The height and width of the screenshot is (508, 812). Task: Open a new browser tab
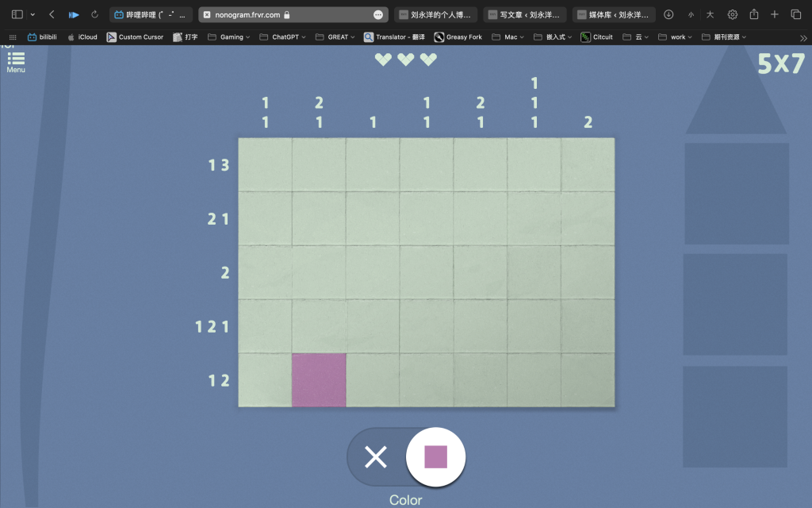(x=775, y=14)
